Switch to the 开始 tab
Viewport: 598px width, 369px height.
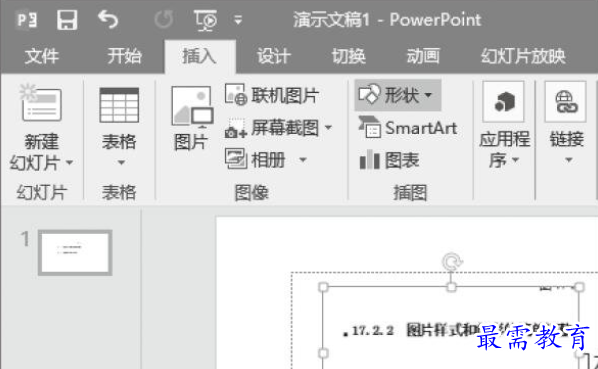[124, 56]
